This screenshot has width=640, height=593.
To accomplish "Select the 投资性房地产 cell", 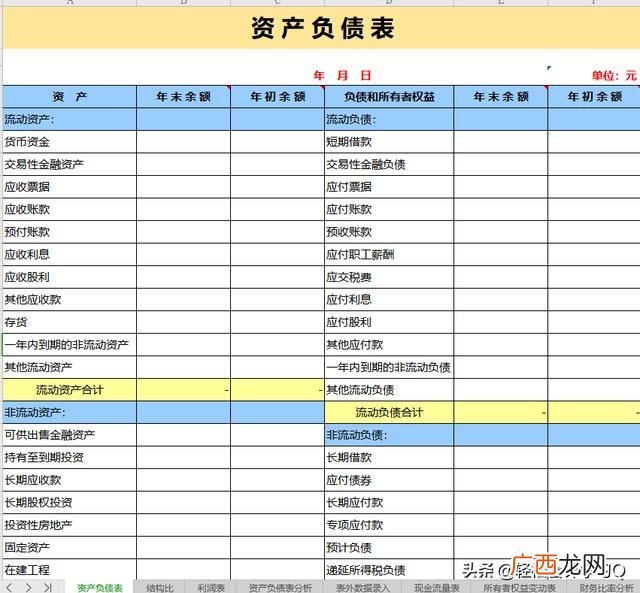I will (69, 525).
